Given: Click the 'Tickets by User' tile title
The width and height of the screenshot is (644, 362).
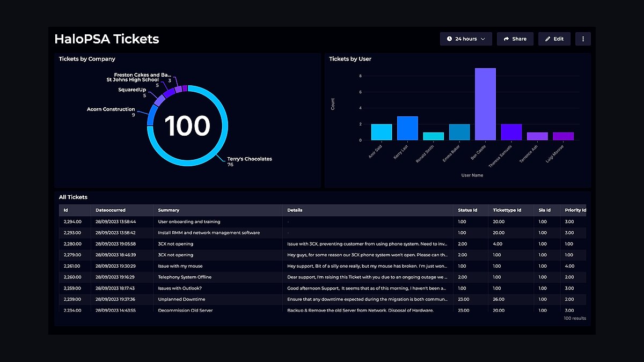Looking at the screenshot, I should tap(350, 59).
